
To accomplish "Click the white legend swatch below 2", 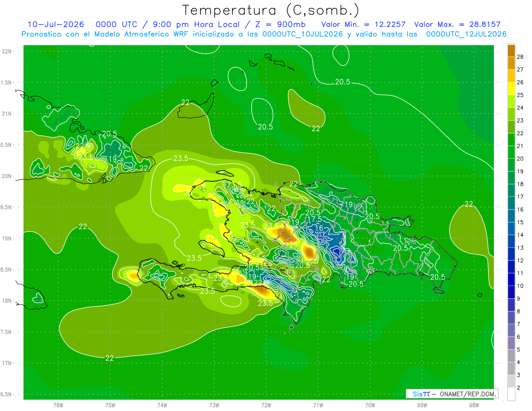I will [x=511, y=394].
